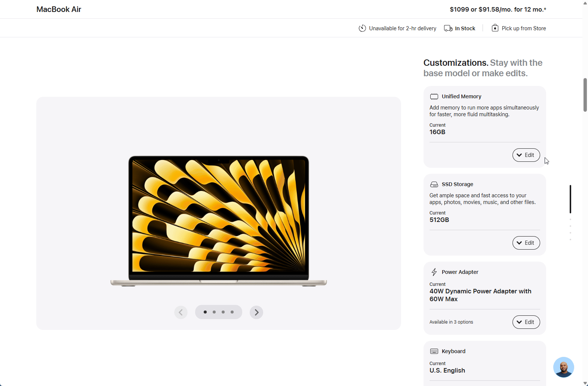Click the 512GB current storage value
588x386 pixels.
tap(439, 220)
